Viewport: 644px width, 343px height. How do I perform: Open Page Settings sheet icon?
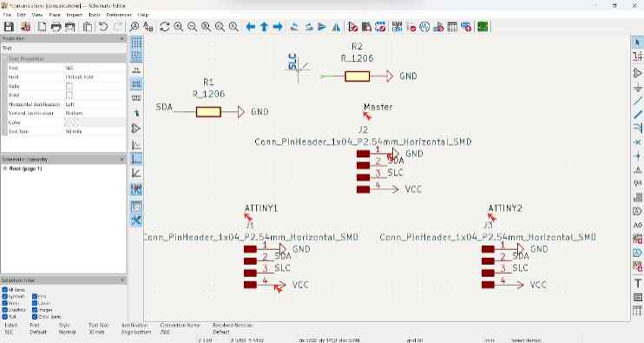click(x=42, y=27)
